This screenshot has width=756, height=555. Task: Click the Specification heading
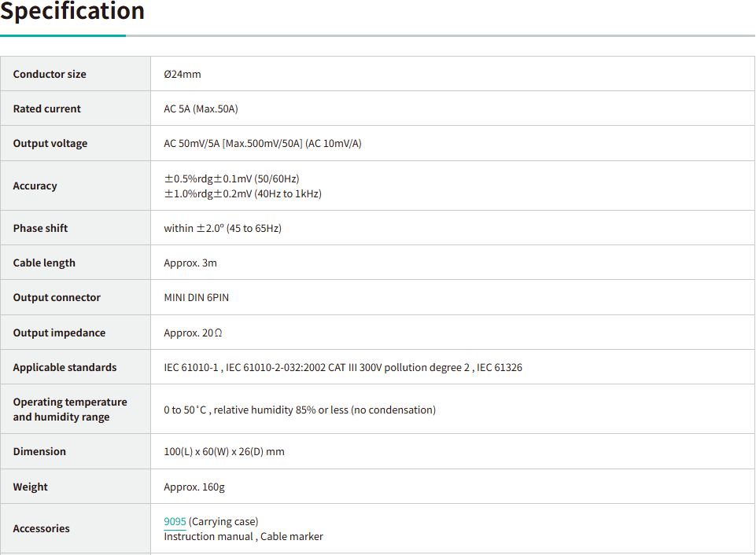pyautogui.click(x=72, y=12)
